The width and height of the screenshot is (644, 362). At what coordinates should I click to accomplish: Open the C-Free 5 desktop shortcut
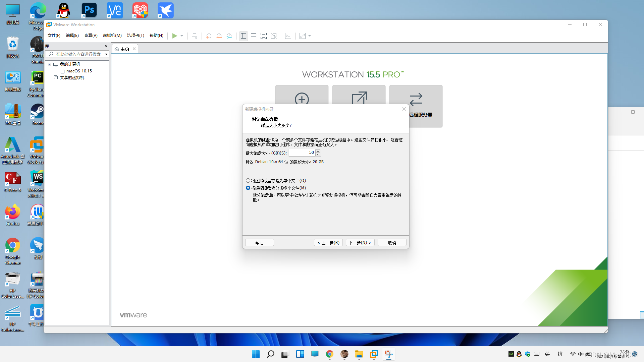pyautogui.click(x=13, y=181)
